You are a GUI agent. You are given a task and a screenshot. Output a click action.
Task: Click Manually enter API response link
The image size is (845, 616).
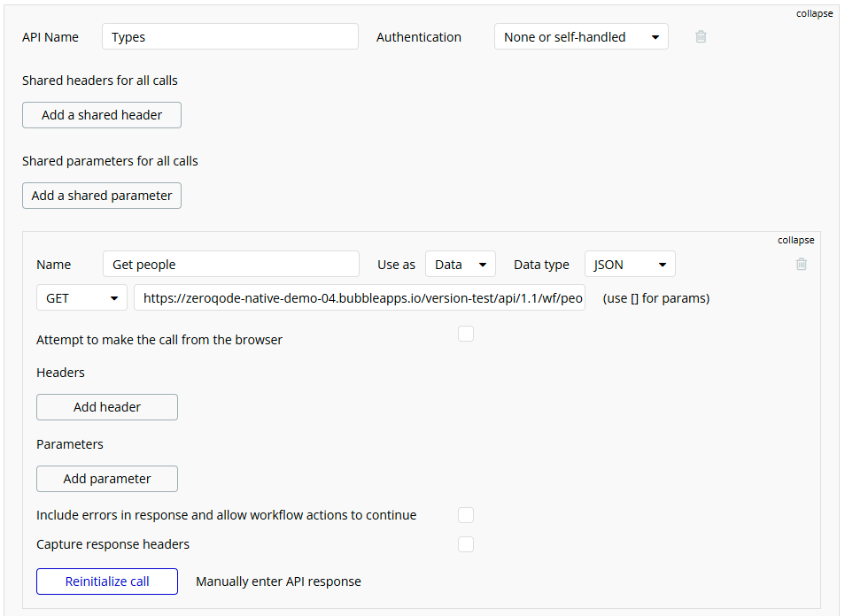pyautogui.click(x=278, y=581)
